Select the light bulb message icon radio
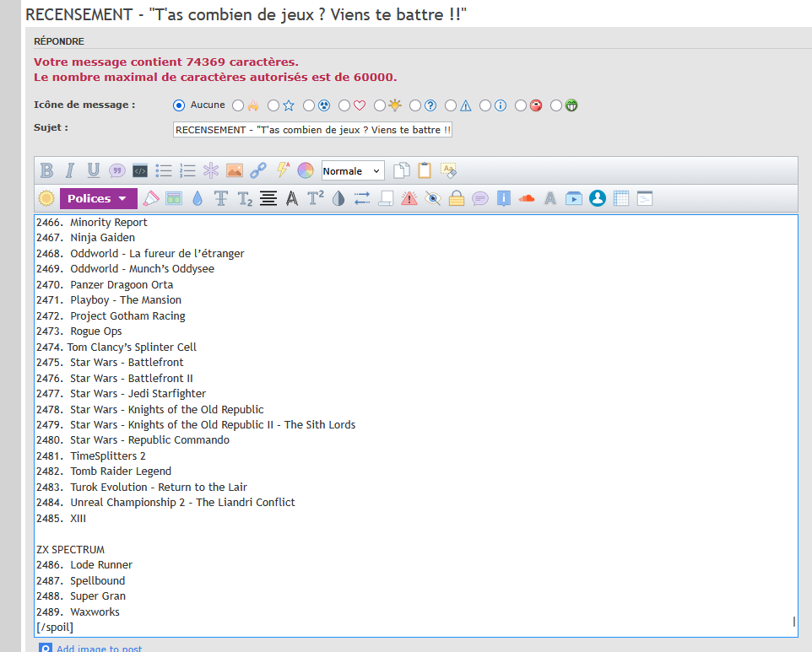812x652 pixels. [380, 105]
